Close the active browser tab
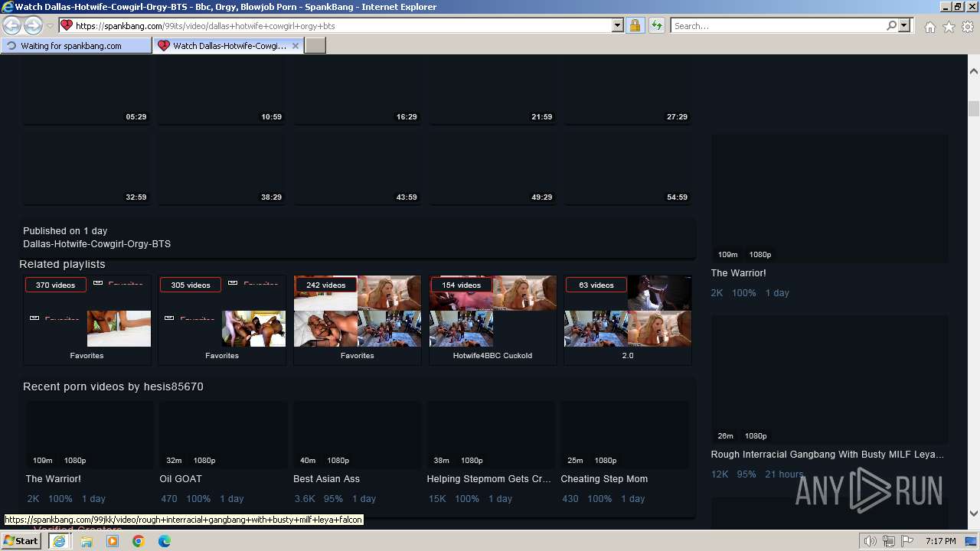 point(296,46)
